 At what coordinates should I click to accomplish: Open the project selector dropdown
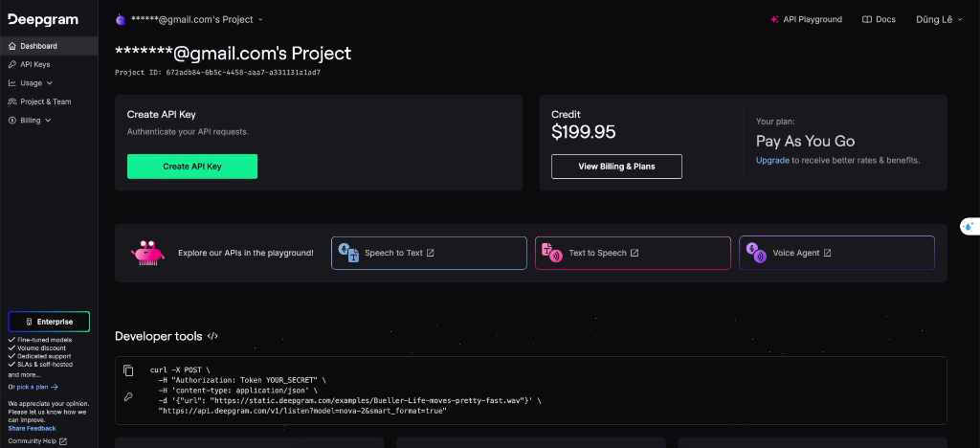click(x=189, y=19)
